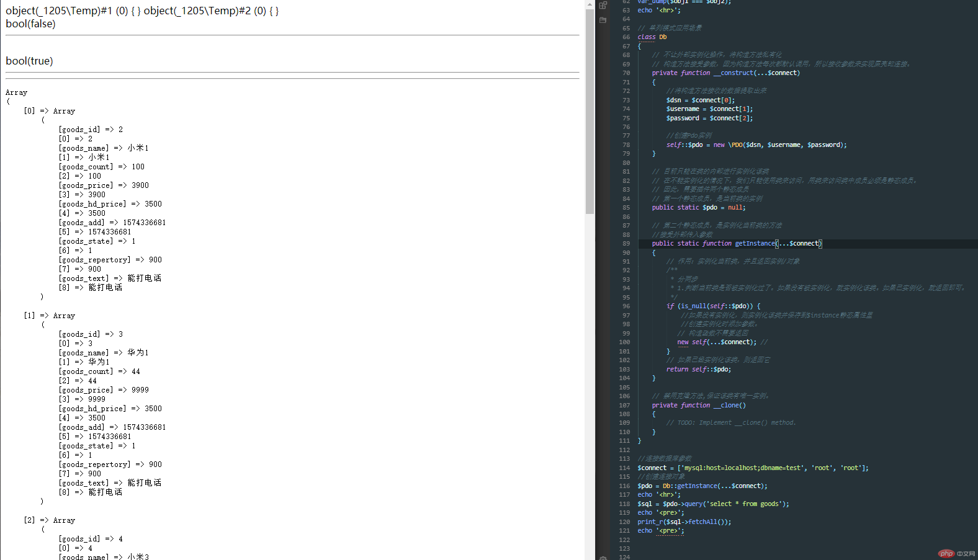
Task: Click '[goods_count] => 44' in array output
Action: (99, 371)
